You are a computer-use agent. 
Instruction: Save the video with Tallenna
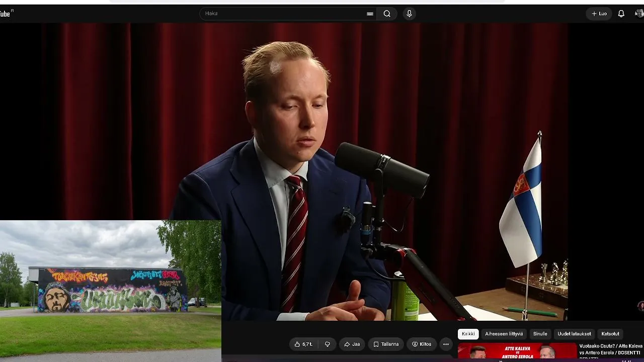386,344
